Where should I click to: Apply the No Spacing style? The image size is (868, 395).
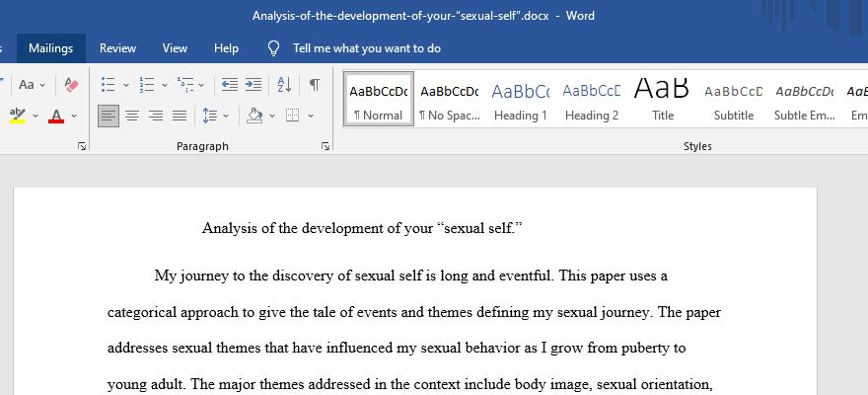click(x=450, y=99)
